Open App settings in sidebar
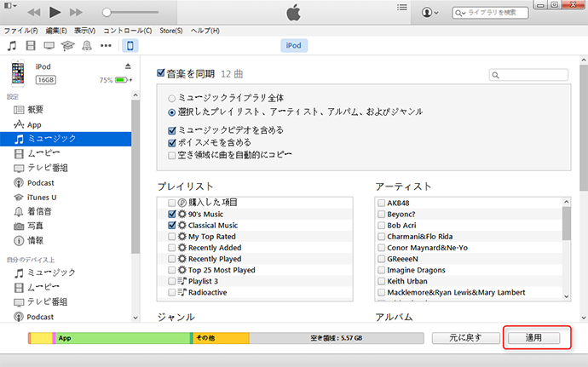 coord(66,124)
